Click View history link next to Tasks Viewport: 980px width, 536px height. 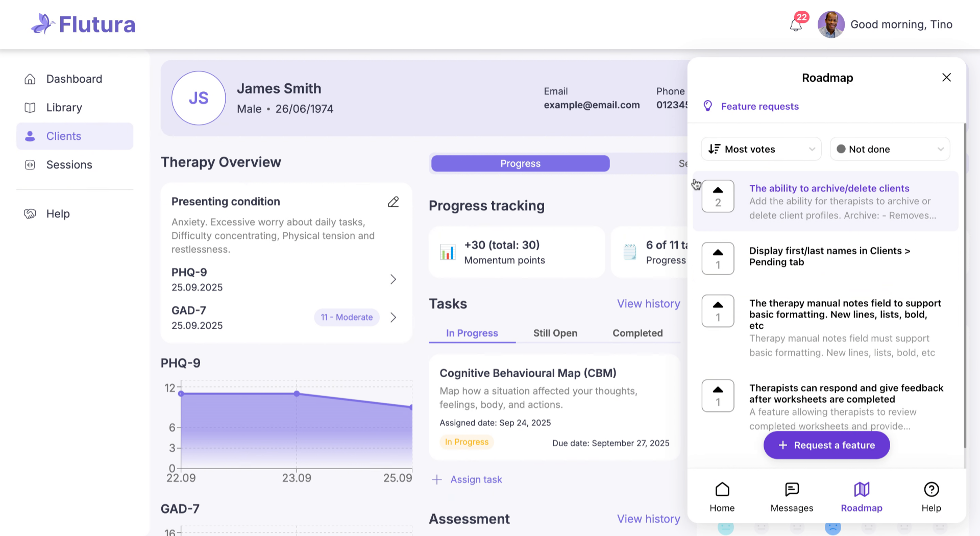(x=648, y=304)
